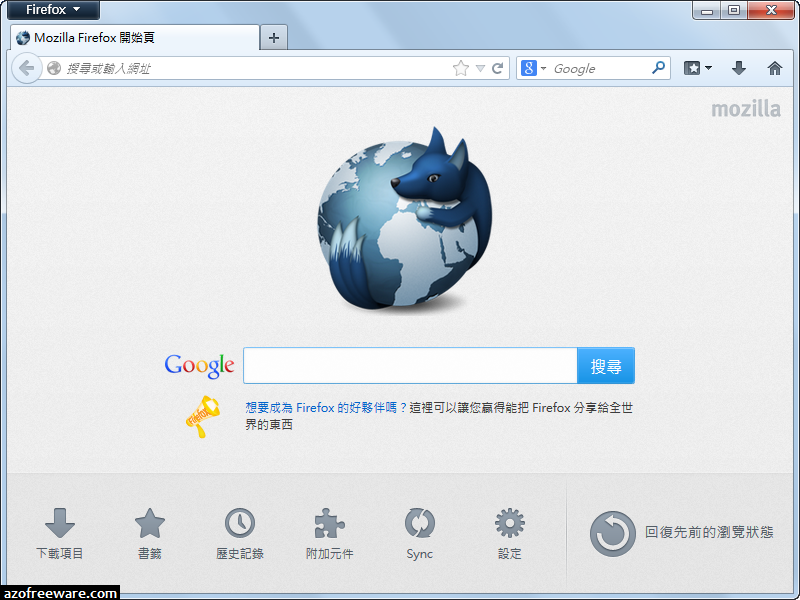The height and width of the screenshot is (600, 800).
Task: Bookmark this page with the star icon
Action: pyautogui.click(x=461, y=68)
